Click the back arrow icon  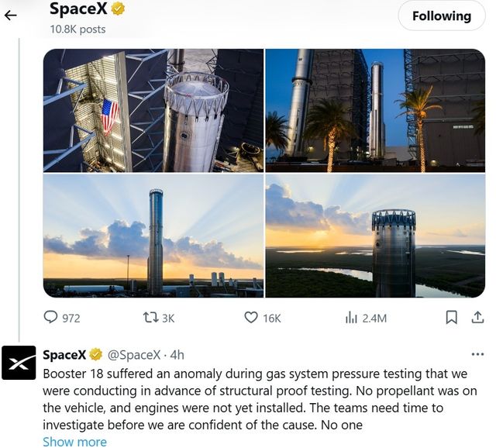coord(11,15)
